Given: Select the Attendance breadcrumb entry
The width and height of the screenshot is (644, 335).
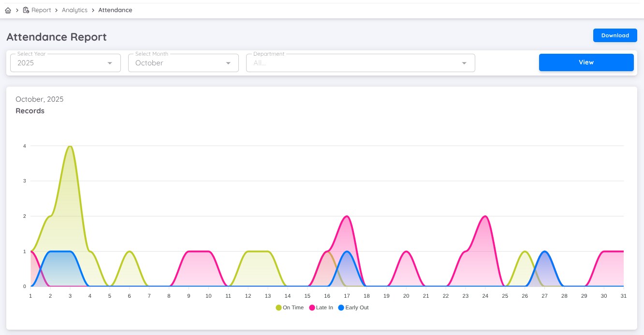Looking at the screenshot, I should [x=115, y=10].
